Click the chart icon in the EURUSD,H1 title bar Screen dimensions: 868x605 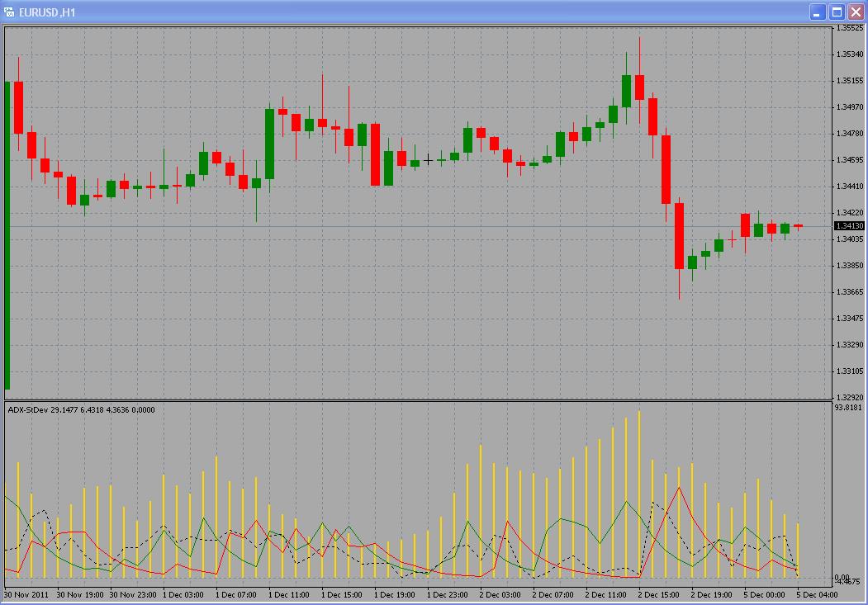(9, 11)
